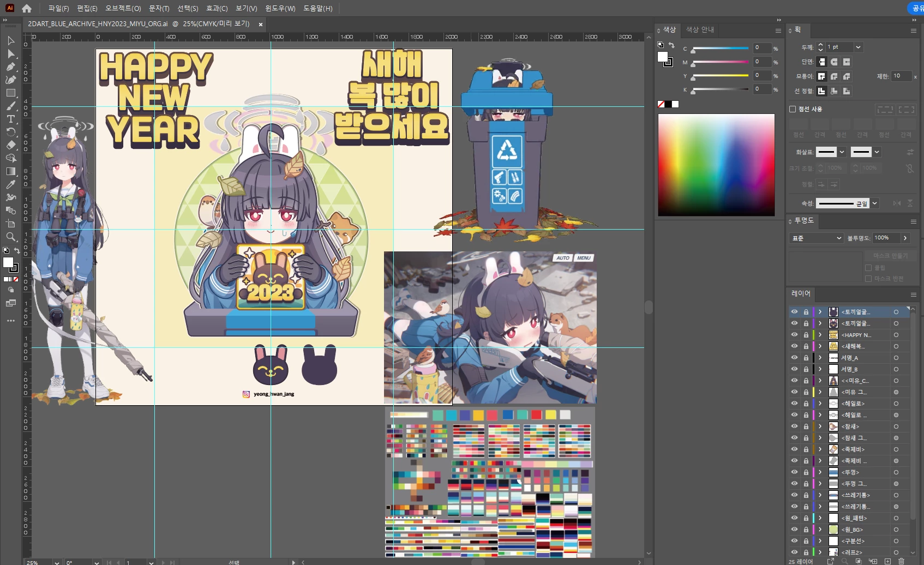Choose the round join corner option
This screenshot has width=924, height=565.
834,76
